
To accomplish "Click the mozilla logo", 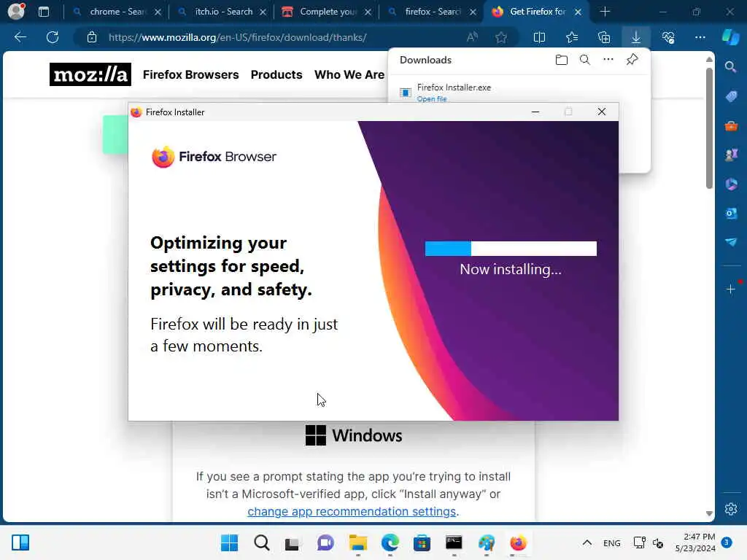I will (x=90, y=74).
